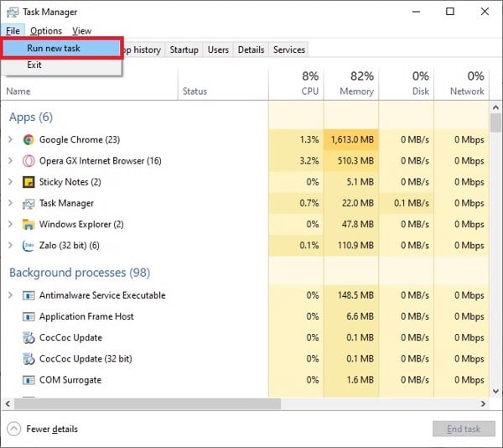Screen dimensions: 503x448
Task: Select the Zalo (32 bit) (6) name
Action: coord(70,246)
